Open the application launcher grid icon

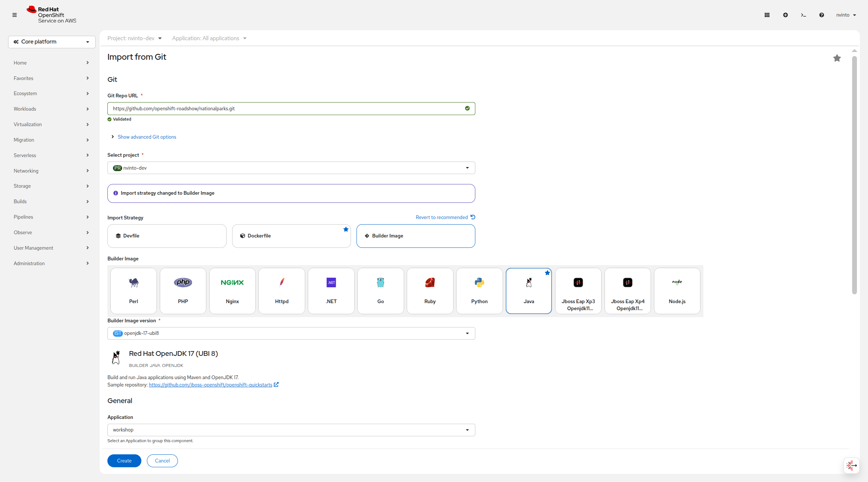pyautogui.click(x=767, y=15)
